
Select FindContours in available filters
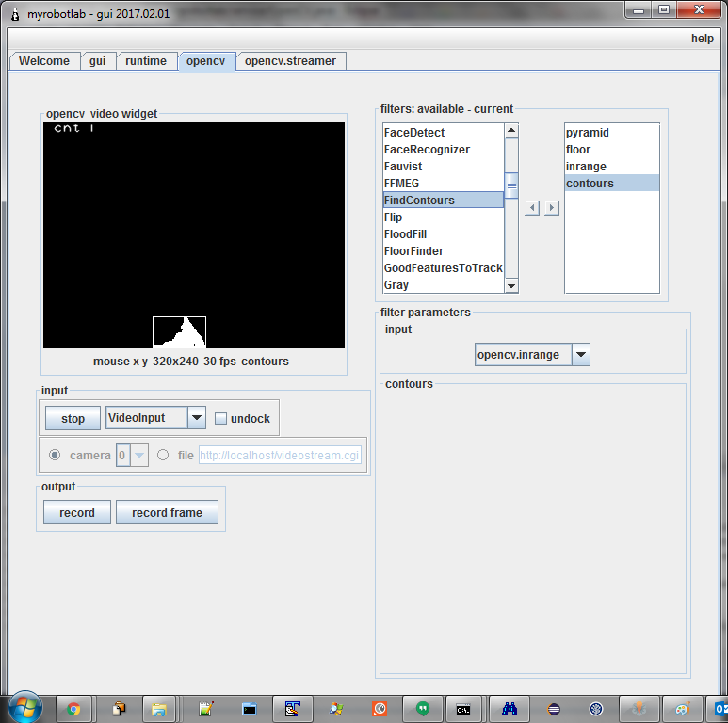[x=444, y=200]
